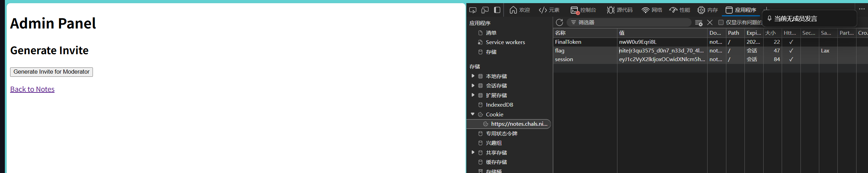
Task: Expand the 共享存储 shared storage tree
Action: point(473,153)
